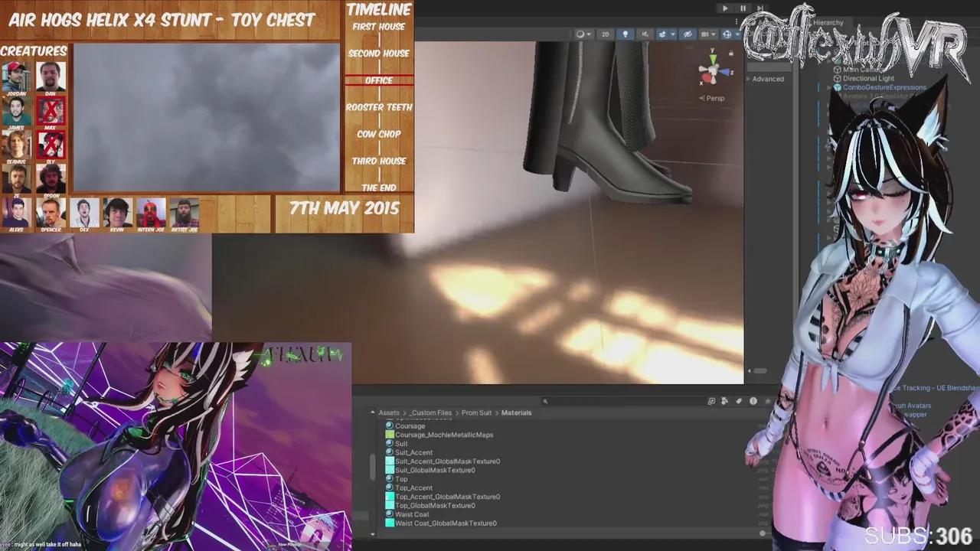Viewport: 980px width, 551px height.
Task: Toggle 2D mode in the Scene view
Action: [x=605, y=34]
